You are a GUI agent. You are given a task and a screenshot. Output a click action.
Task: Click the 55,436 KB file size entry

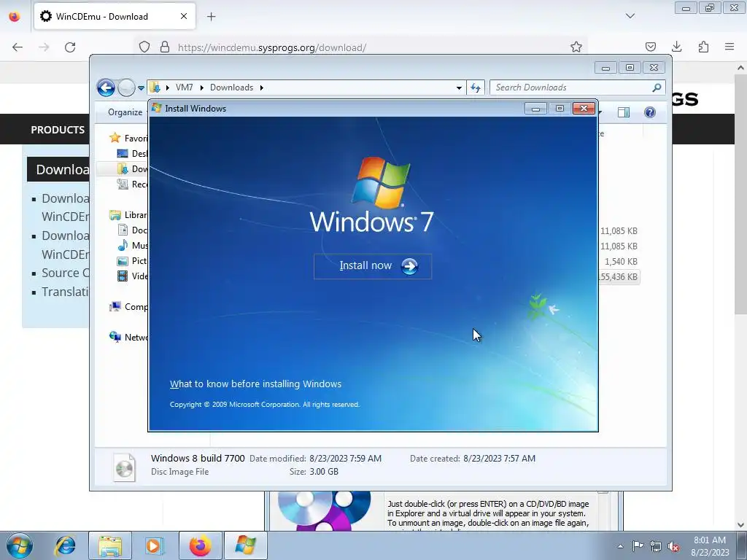tap(619, 276)
